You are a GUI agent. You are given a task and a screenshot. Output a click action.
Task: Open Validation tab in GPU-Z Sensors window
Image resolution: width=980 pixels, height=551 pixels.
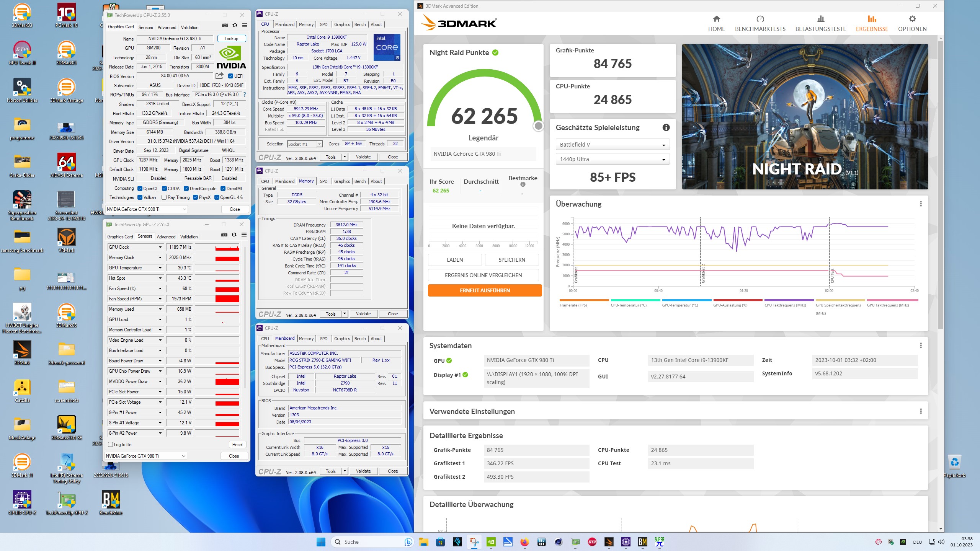[x=189, y=237]
